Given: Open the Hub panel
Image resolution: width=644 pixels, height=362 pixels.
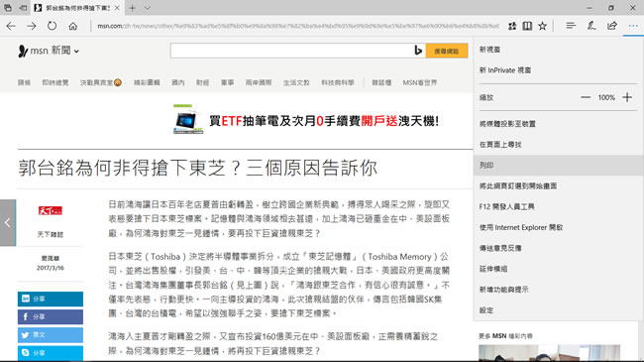Looking at the screenshot, I should point(571,26).
